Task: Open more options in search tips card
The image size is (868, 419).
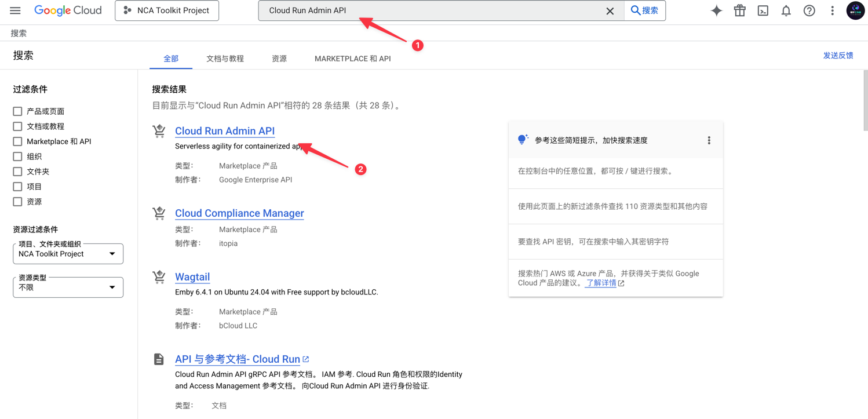Action: pyautogui.click(x=709, y=140)
